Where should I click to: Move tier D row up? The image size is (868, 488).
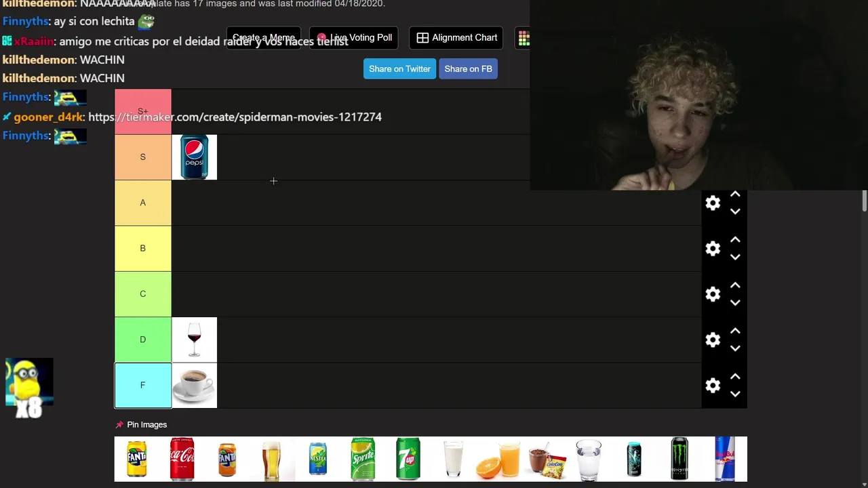click(x=735, y=331)
